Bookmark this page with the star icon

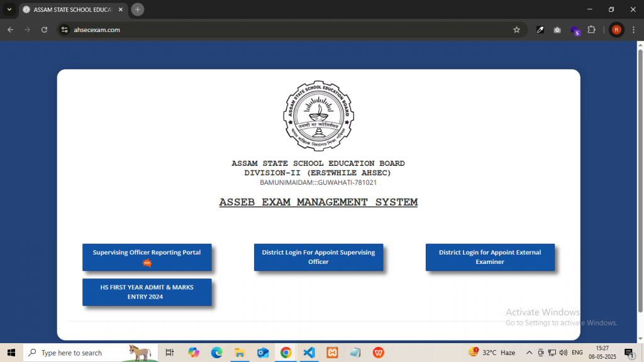click(517, 30)
